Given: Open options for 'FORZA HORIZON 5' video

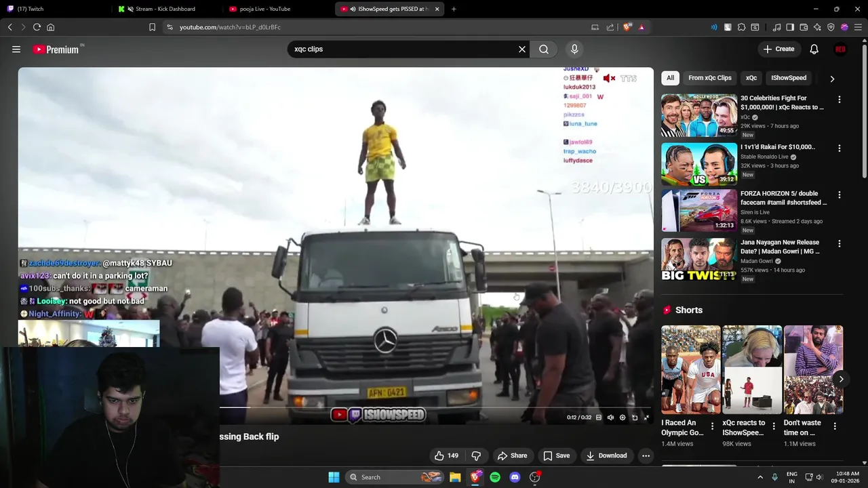Looking at the screenshot, I should (x=840, y=195).
